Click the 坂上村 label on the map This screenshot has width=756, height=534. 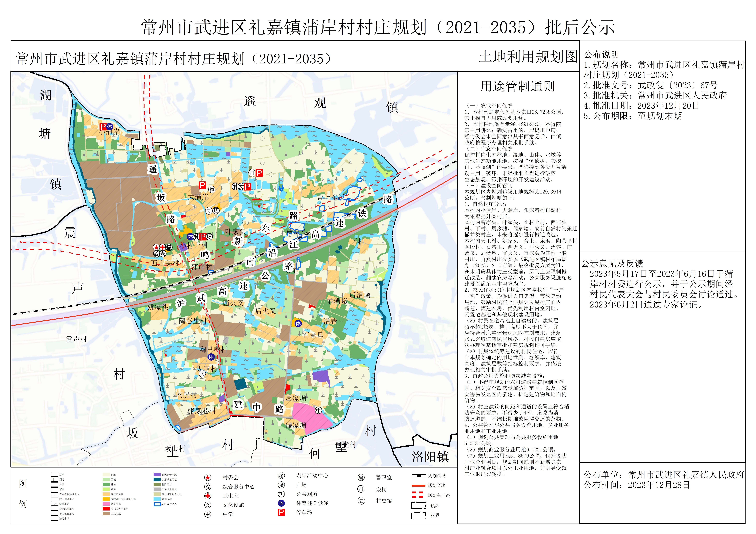click(x=175, y=449)
